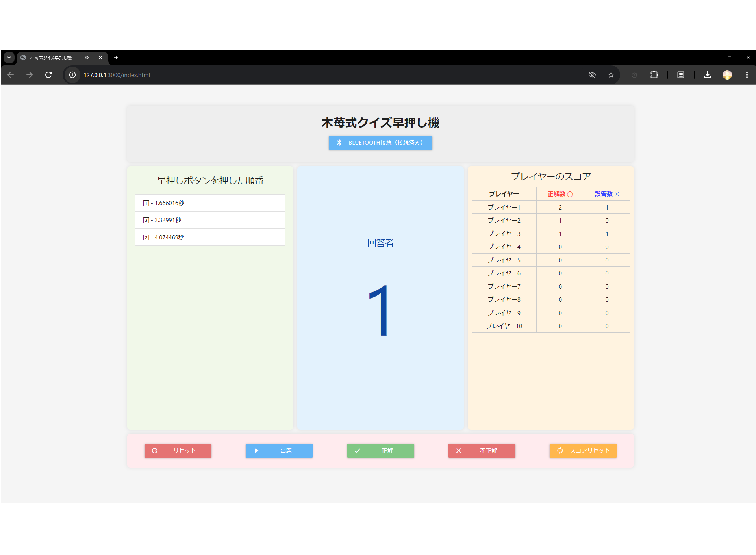Screen dimensions: 756x555
Task: Open the side panel reading list icon
Action: click(680, 75)
